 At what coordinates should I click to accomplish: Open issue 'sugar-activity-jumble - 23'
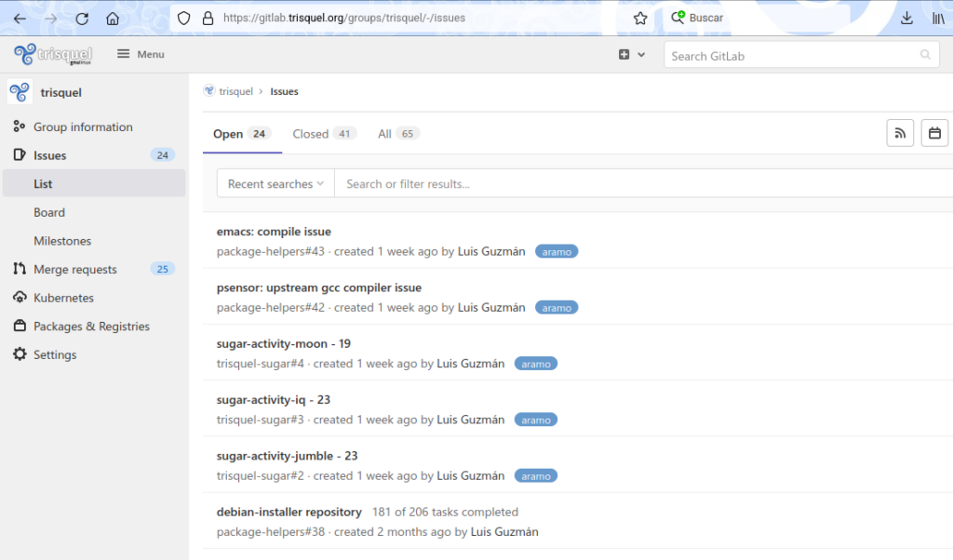point(287,456)
